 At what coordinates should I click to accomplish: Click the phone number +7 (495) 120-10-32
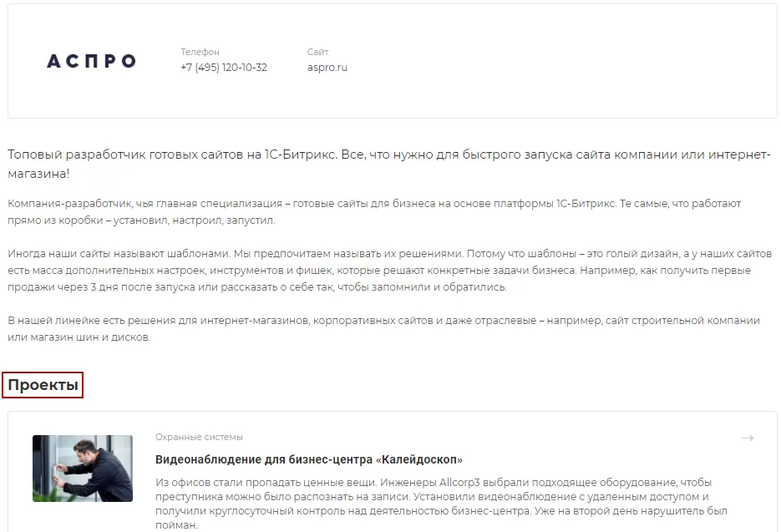tap(224, 68)
